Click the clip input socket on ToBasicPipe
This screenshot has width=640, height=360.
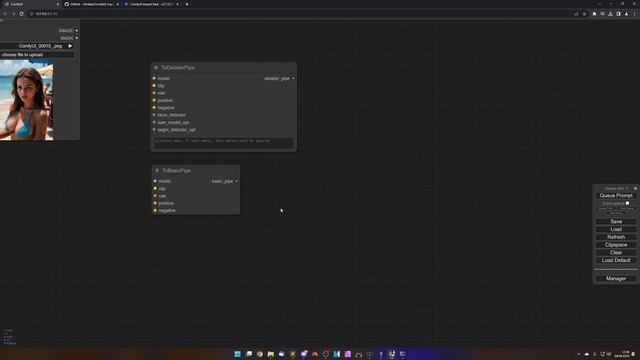tap(155, 189)
